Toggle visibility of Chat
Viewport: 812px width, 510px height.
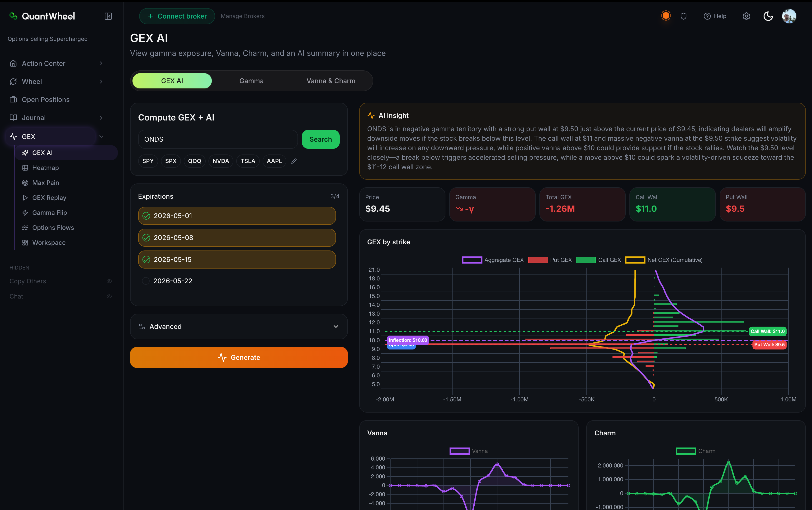click(x=109, y=297)
